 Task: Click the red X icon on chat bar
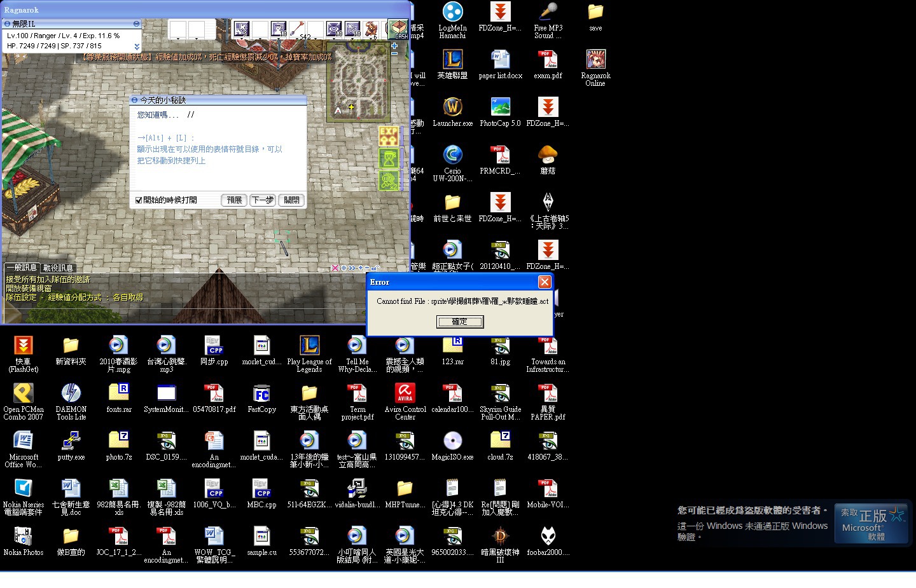pos(335,268)
